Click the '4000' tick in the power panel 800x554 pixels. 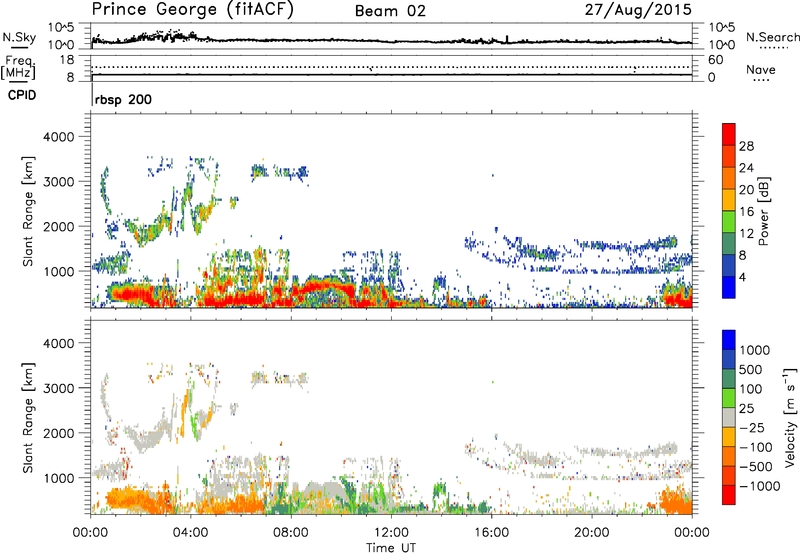click(x=58, y=137)
